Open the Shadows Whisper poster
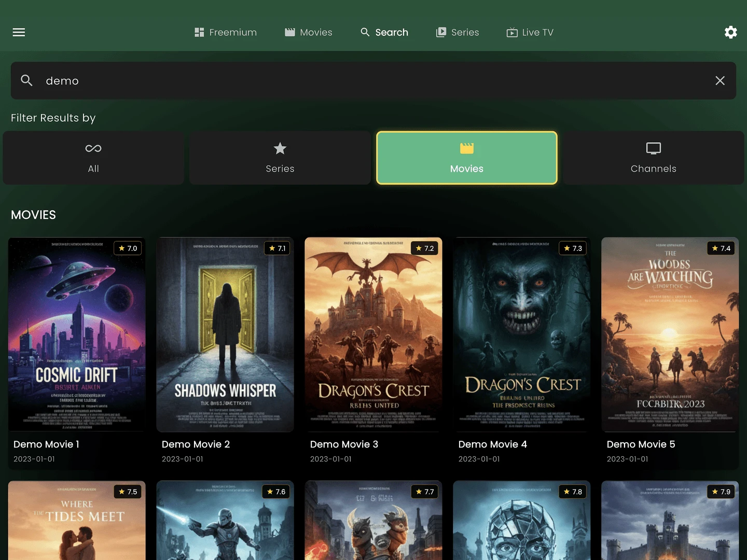 pyautogui.click(x=225, y=334)
